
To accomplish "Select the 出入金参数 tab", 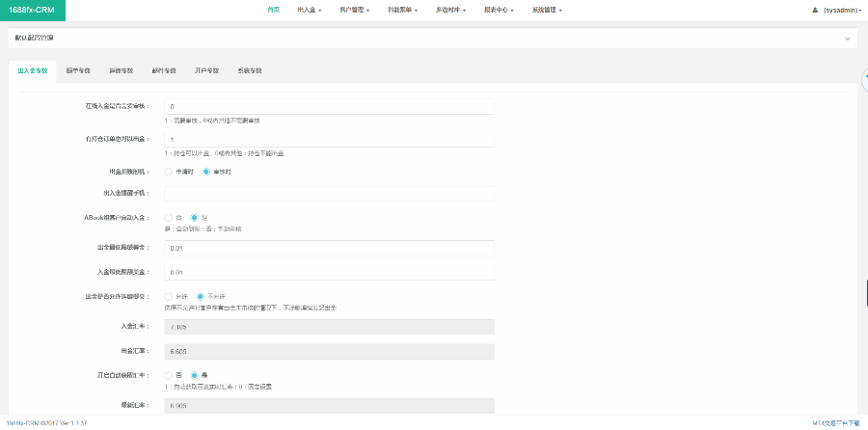I will click(x=33, y=70).
